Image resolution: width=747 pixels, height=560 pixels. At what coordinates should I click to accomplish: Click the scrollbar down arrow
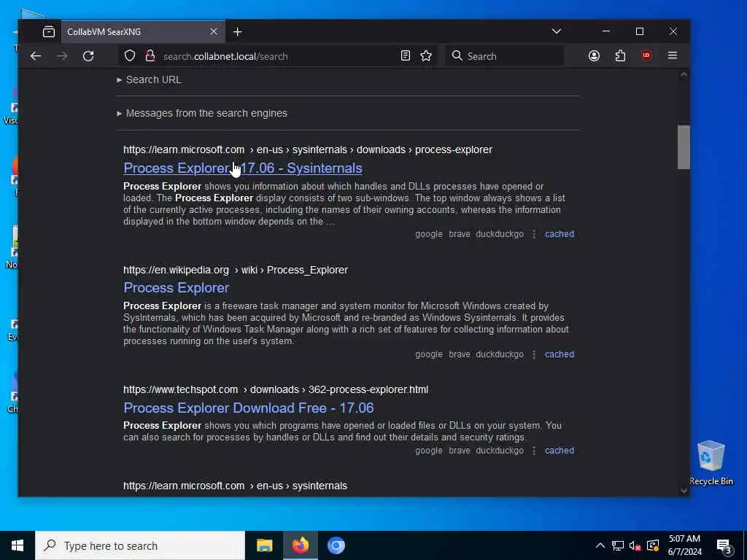click(684, 491)
